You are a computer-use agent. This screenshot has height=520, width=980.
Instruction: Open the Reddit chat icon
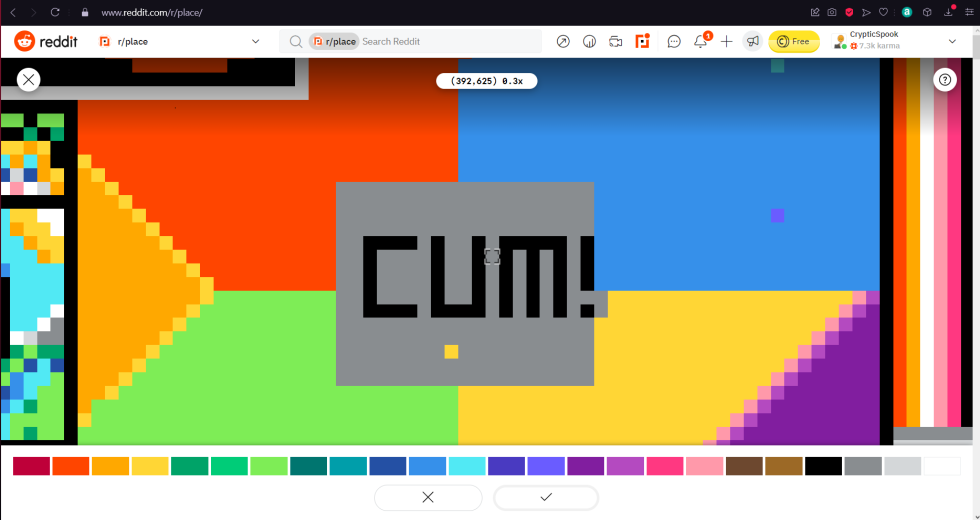click(x=674, y=42)
